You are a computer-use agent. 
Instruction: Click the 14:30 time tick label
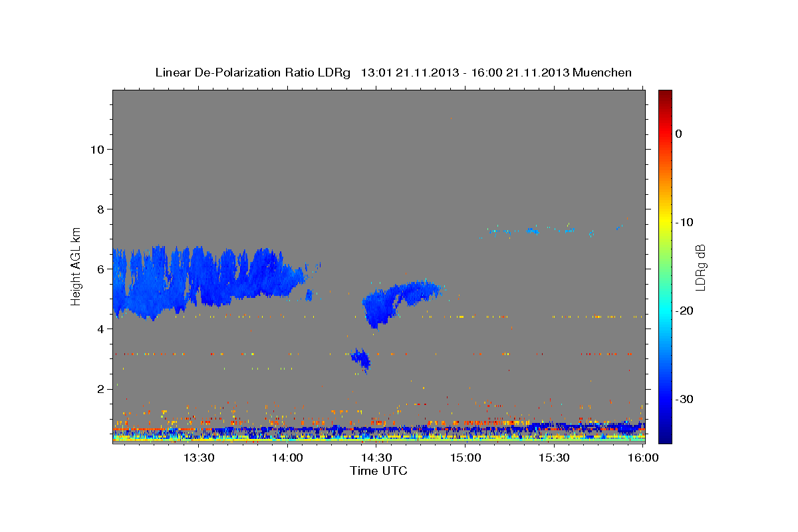(x=376, y=458)
